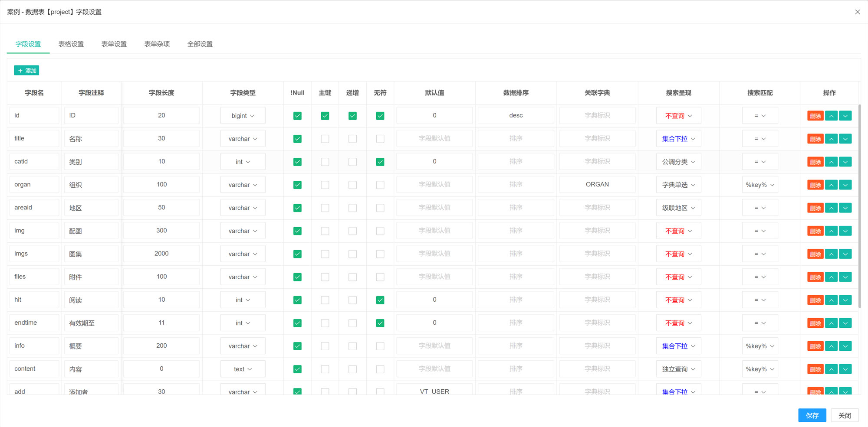Enable the unsigned checkbox for title row
This screenshot has width=868, height=427.
(380, 139)
